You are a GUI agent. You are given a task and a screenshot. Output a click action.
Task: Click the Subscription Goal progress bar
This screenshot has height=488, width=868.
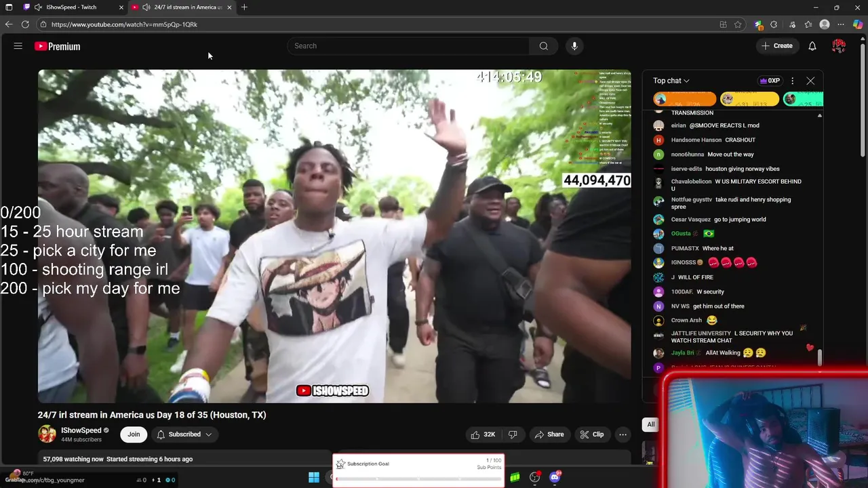(418, 479)
